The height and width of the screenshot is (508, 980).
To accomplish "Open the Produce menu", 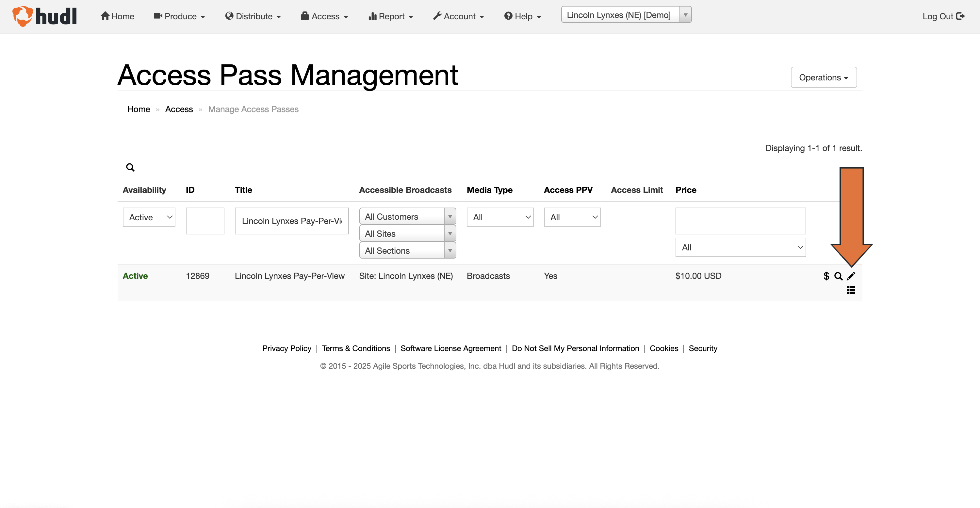I will (179, 16).
